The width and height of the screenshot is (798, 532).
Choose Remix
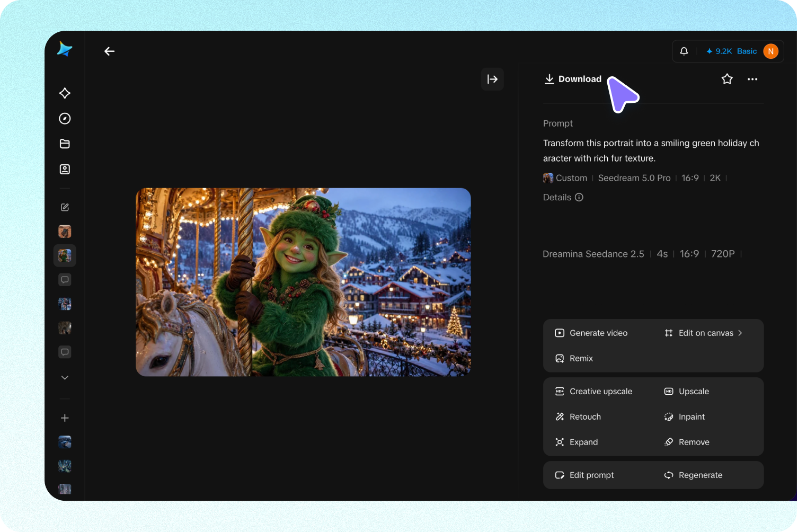click(574, 358)
